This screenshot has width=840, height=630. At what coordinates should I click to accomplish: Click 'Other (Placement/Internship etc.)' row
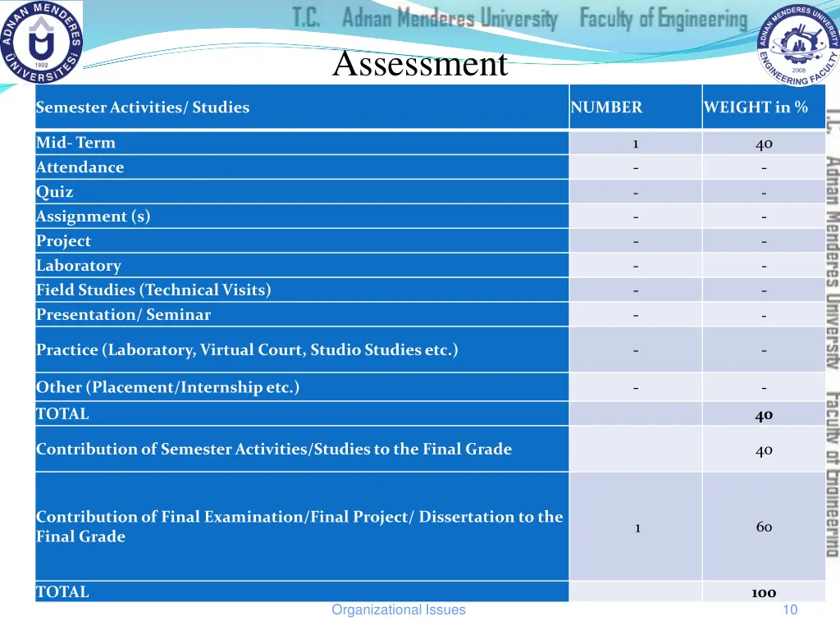coord(302,387)
